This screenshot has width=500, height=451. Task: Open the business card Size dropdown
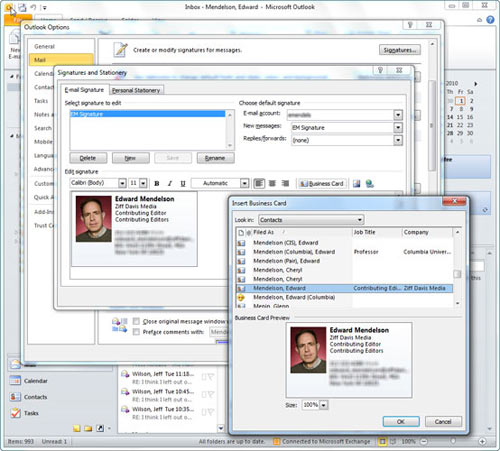pyautogui.click(x=324, y=405)
